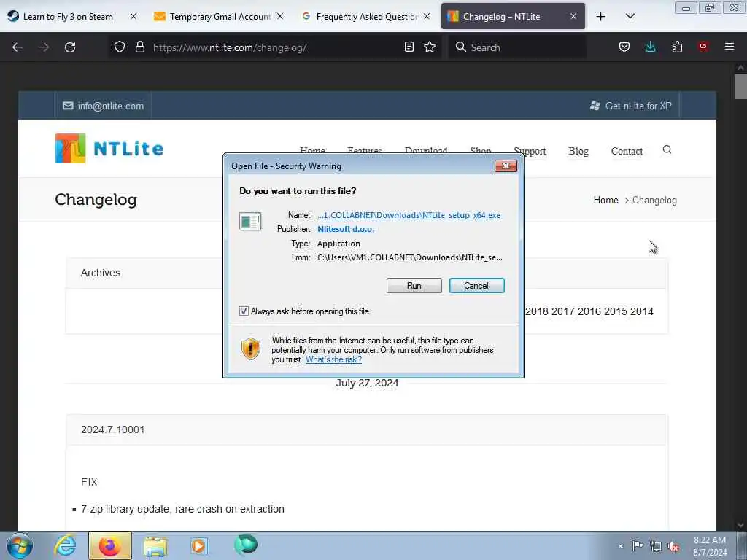The height and width of the screenshot is (560, 747).
Task: Close the Learn to Fly 3 tab
Action: pos(133,16)
